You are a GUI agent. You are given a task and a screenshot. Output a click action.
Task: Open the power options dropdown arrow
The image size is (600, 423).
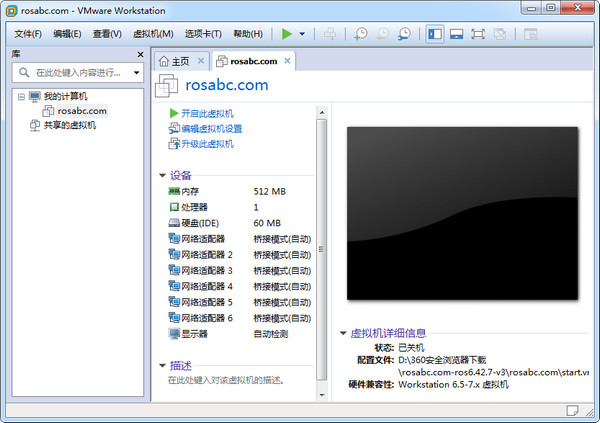(302, 34)
